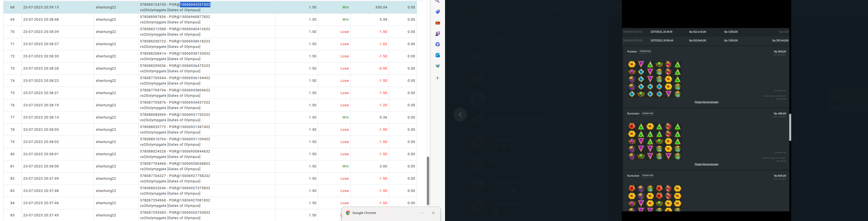Viewport: 868px width, 221px height.
Task: Click the -1.02 amount in row 71
Action: click(383, 44)
